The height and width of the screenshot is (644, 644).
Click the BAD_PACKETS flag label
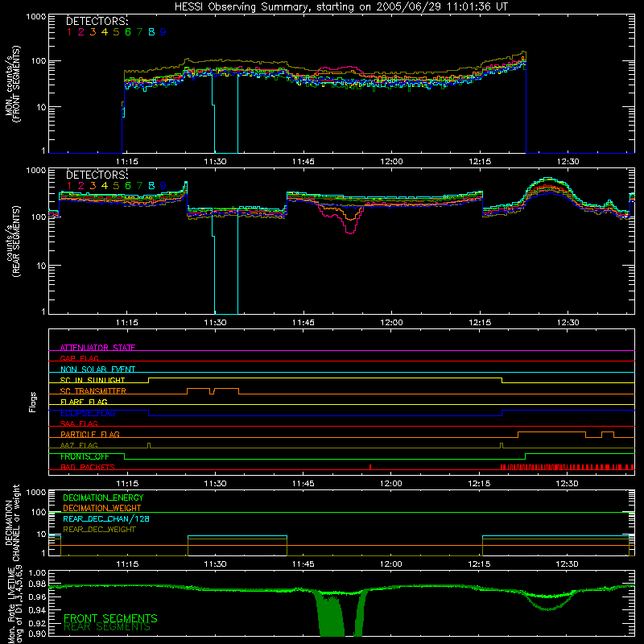(x=88, y=467)
